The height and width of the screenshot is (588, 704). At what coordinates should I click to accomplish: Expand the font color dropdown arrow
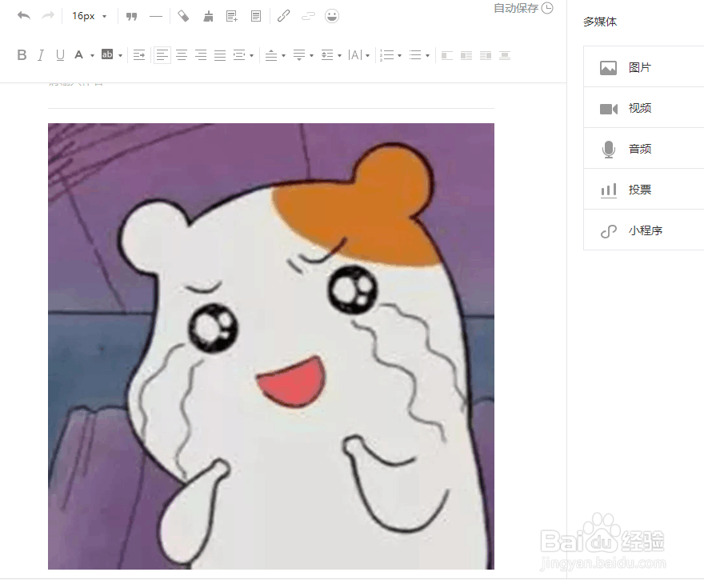[92, 56]
